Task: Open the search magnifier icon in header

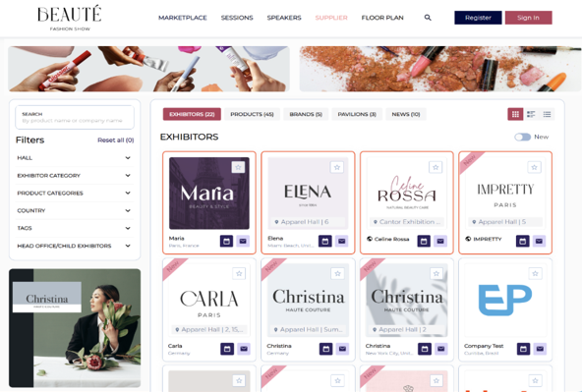Action: tap(428, 18)
